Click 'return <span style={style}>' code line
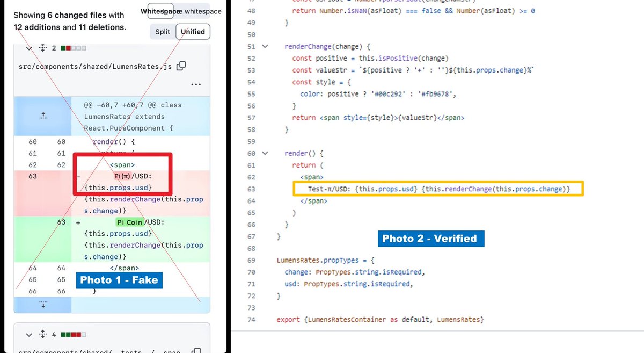The height and width of the screenshot is (353, 644). coord(378,118)
